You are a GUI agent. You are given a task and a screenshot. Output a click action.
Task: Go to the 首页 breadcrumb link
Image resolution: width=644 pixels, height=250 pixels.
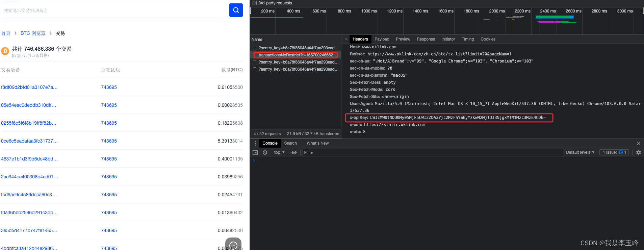pos(6,33)
